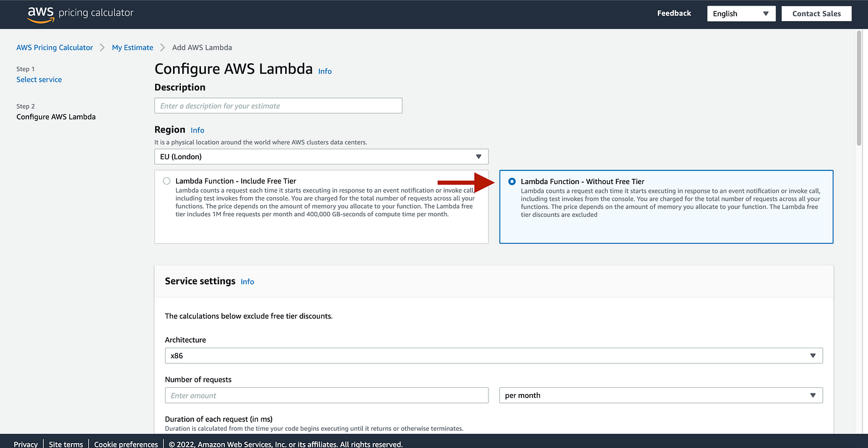The height and width of the screenshot is (448, 868).
Task: Click Configure AWS Lambda step in sidebar
Action: coord(56,116)
